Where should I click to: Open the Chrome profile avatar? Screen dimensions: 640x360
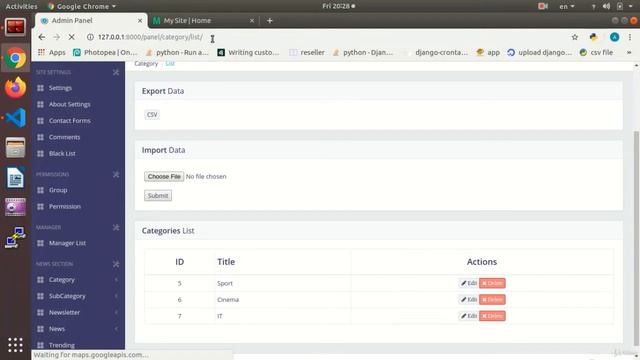coord(614,37)
